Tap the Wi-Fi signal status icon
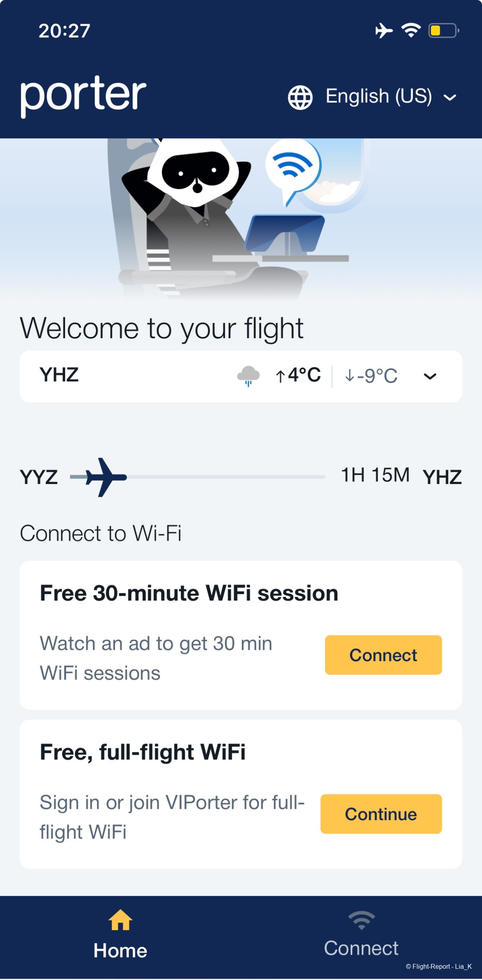This screenshot has height=980, width=482. point(411,31)
